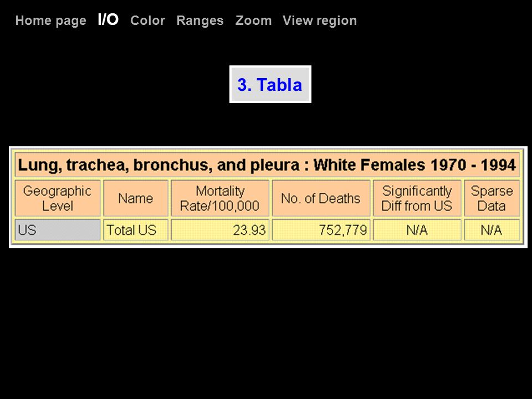Screen dimensions: 532x399
Task: Open the Color menu item
Action: 147,21
